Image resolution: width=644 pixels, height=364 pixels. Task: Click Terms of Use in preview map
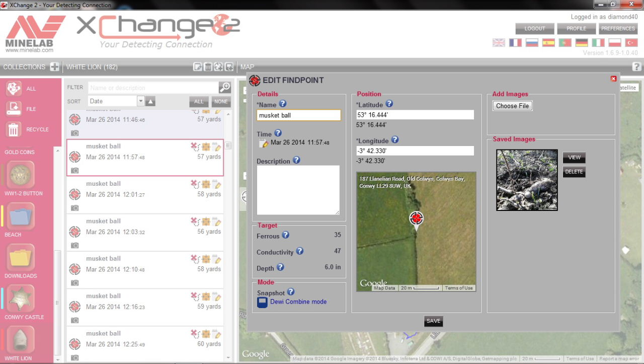(x=458, y=288)
